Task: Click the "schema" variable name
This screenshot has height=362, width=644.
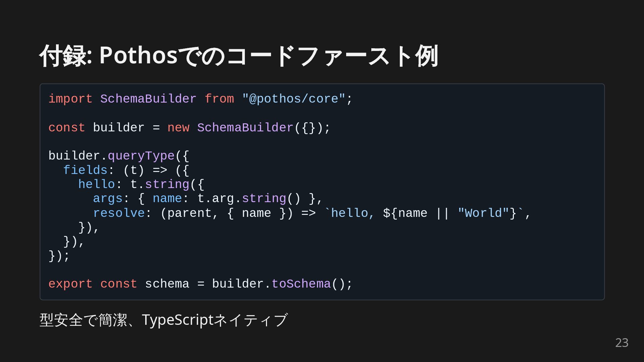Action: pyautogui.click(x=167, y=284)
